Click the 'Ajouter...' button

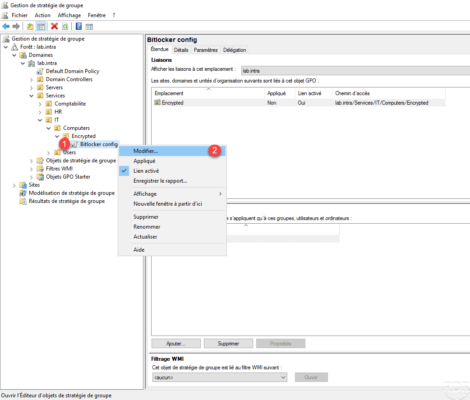click(176, 344)
